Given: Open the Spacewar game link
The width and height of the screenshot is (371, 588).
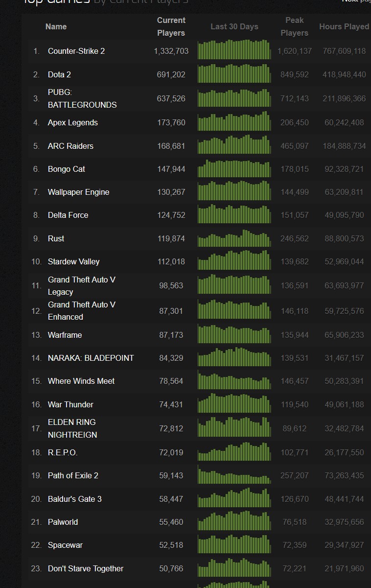Looking at the screenshot, I should point(66,545).
